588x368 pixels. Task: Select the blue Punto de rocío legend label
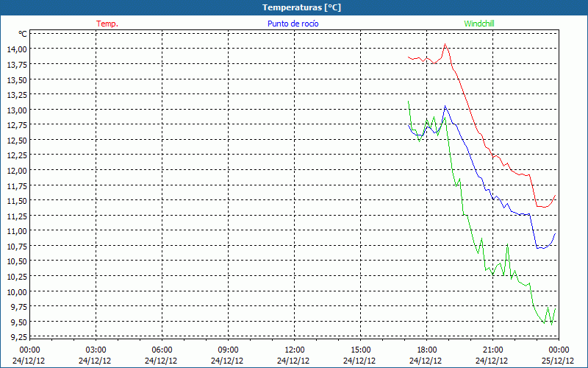[x=293, y=24]
